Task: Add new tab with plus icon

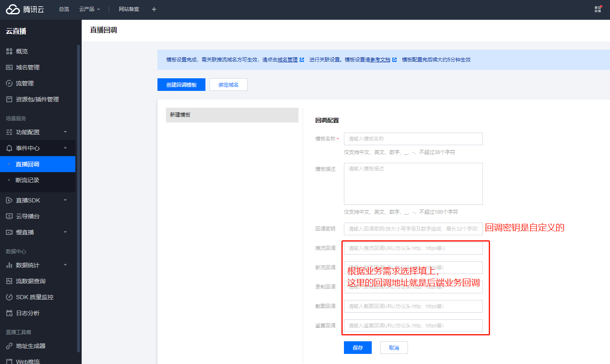Action: click(x=154, y=9)
